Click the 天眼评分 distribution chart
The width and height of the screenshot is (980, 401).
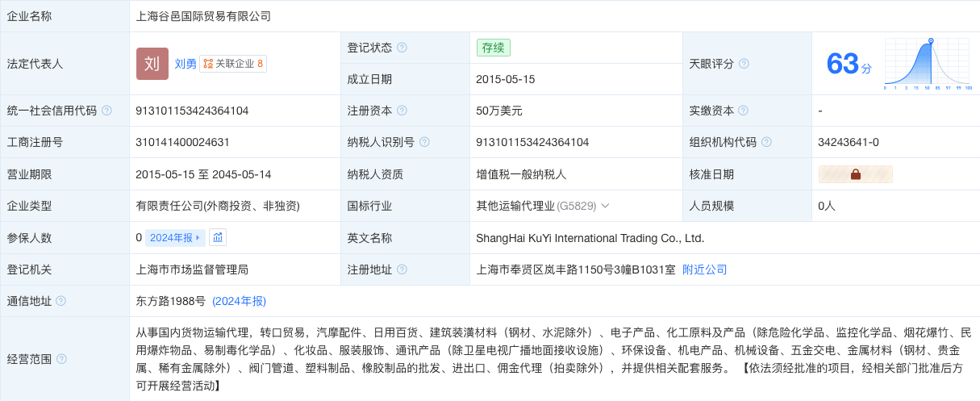(x=928, y=63)
